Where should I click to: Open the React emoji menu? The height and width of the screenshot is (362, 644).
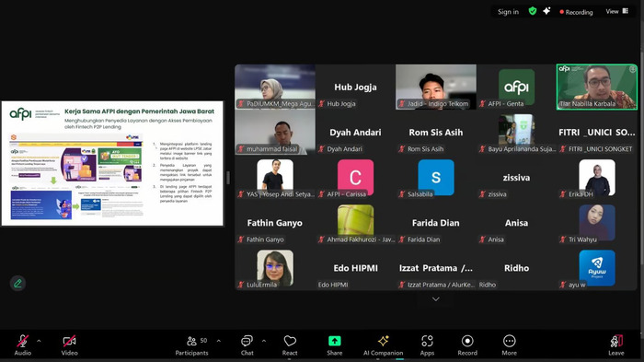click(x=290, y=345)
